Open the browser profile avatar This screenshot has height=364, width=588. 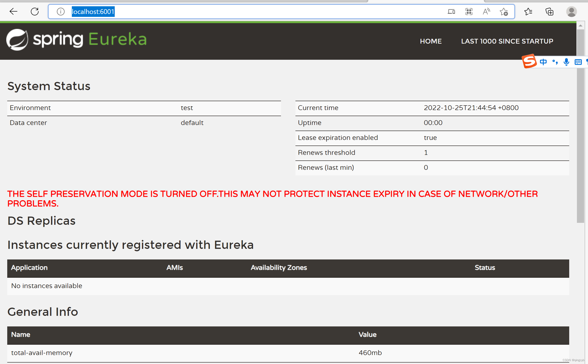pyautogui.click(x=571, y=11)
